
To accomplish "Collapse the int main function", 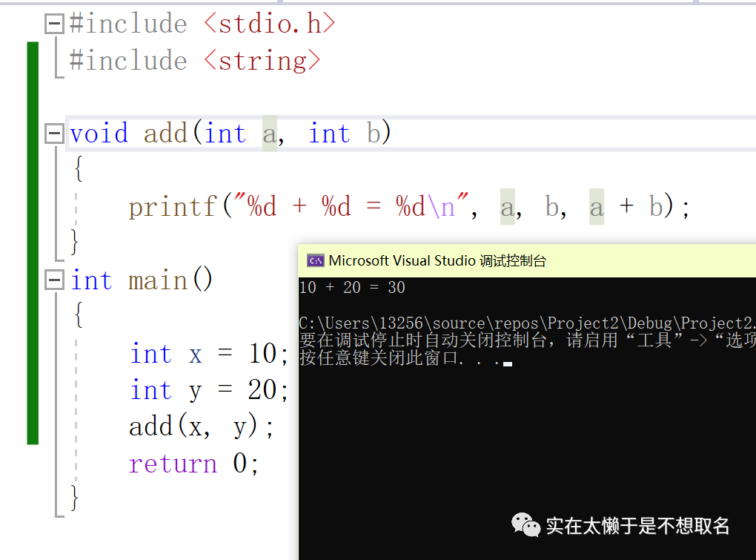I will point(54,281).
